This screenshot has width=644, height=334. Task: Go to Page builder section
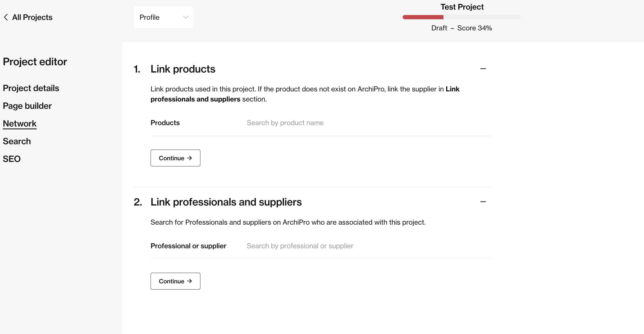(27, 106)
